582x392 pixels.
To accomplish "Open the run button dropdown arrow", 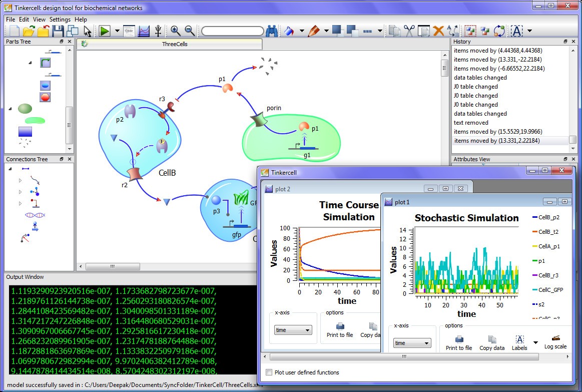I will tap(116, 31).
